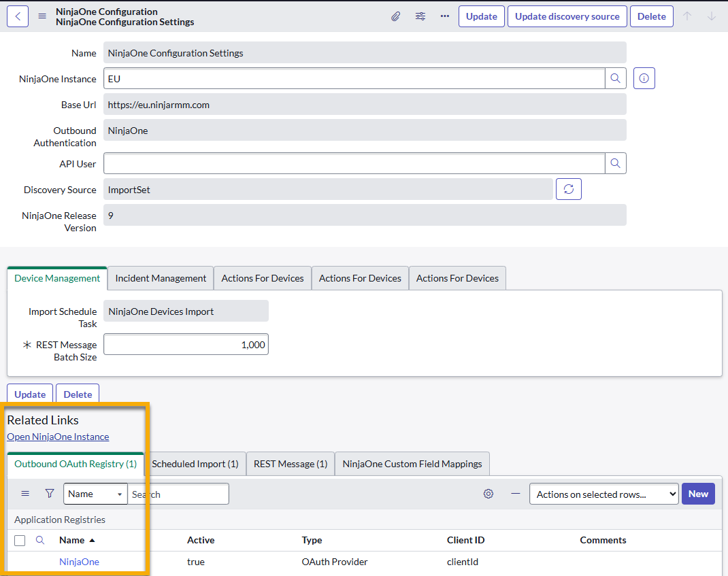The height and width of the screenshot is (576, 728).
Task: Collapse the Application Registries list with minus icon
Action: tap(515, 493)
